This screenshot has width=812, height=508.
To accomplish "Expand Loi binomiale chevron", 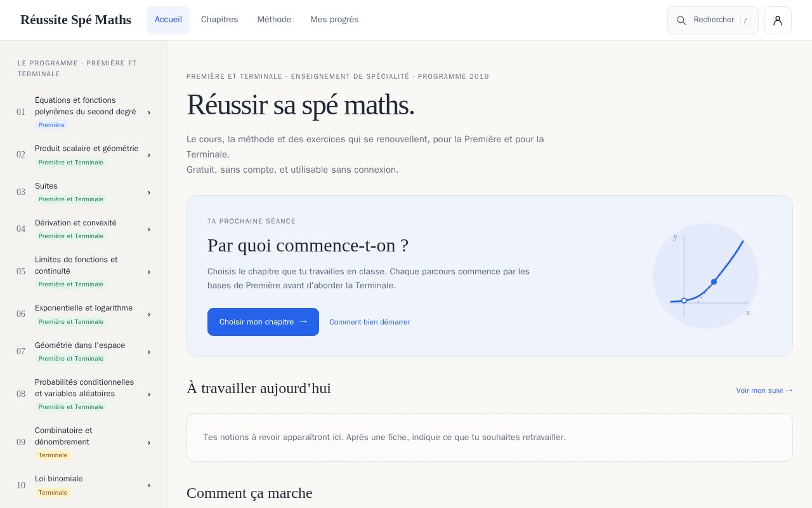I will (149, 485).
